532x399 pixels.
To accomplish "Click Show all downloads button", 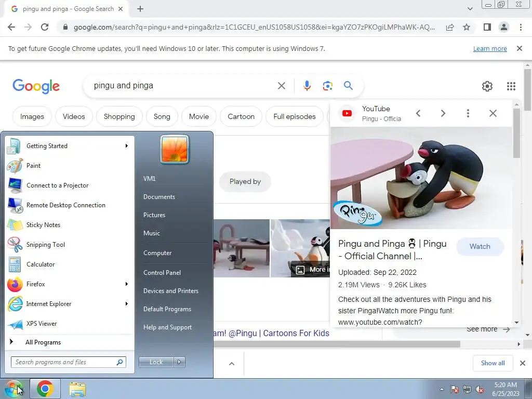I will click(493, 363).
